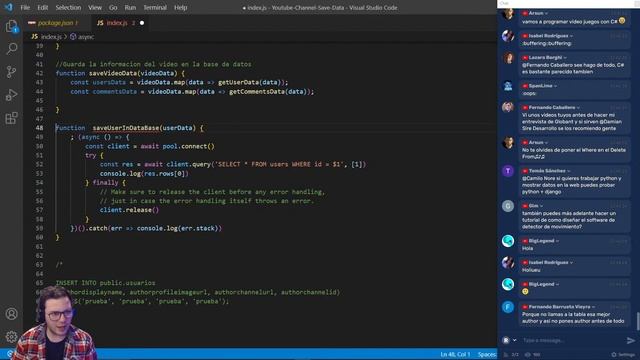Click Lazara Barghi's chat avatar
This screenshot has width=640, height=360.
click(x=508, y=58)
